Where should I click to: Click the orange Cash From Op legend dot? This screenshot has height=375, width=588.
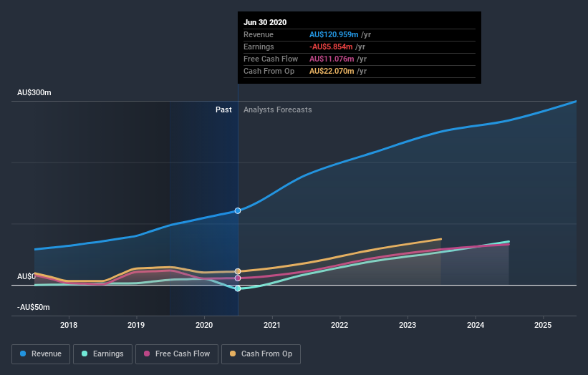(233, 354)
